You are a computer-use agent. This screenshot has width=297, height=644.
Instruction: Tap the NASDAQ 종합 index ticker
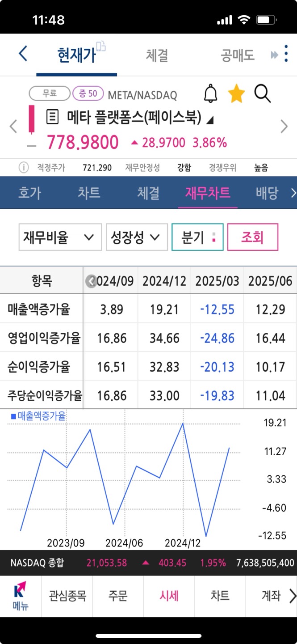click(x=148, y=563)
